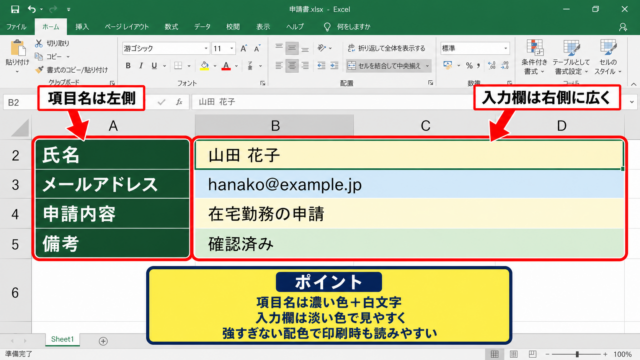640x360 pixels.
Task: Toggle wrap text 折り返して全体を表示する
Action: [387, 48]
